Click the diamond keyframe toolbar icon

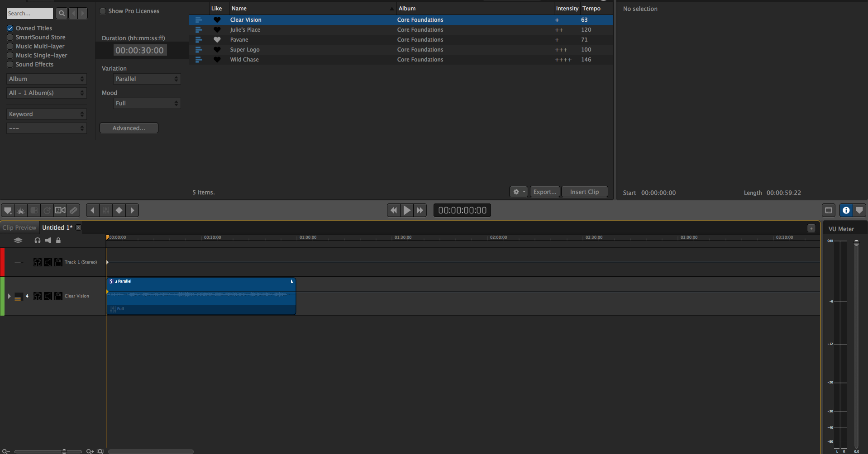pyautogui.click(x=119, y=210)
